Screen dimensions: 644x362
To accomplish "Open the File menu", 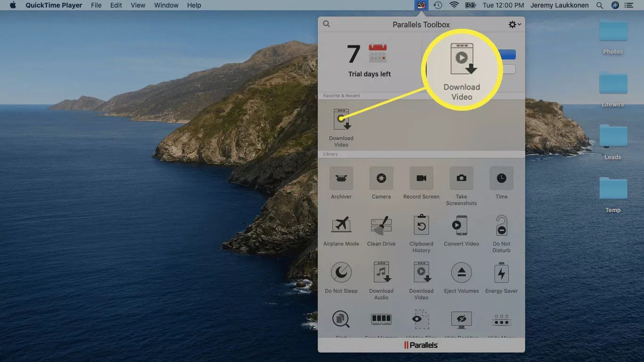I will [96, 6].
